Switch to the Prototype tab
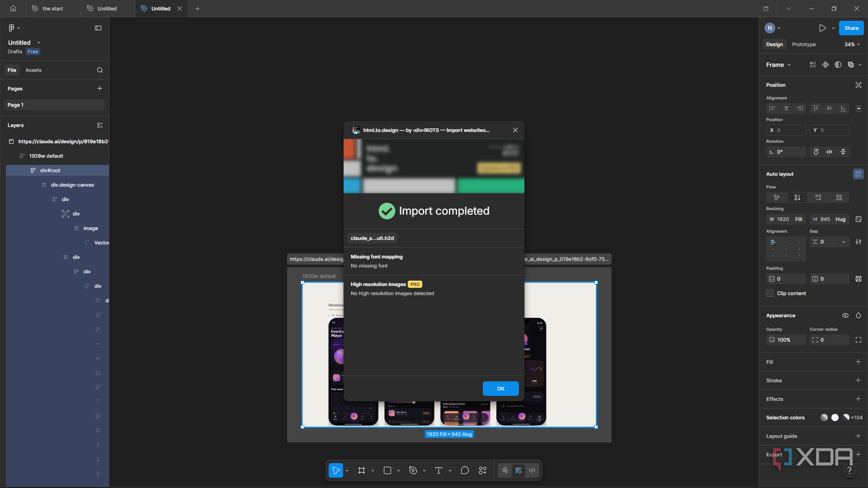This screenshot has height=488, width=868. [x=804, y=44]
